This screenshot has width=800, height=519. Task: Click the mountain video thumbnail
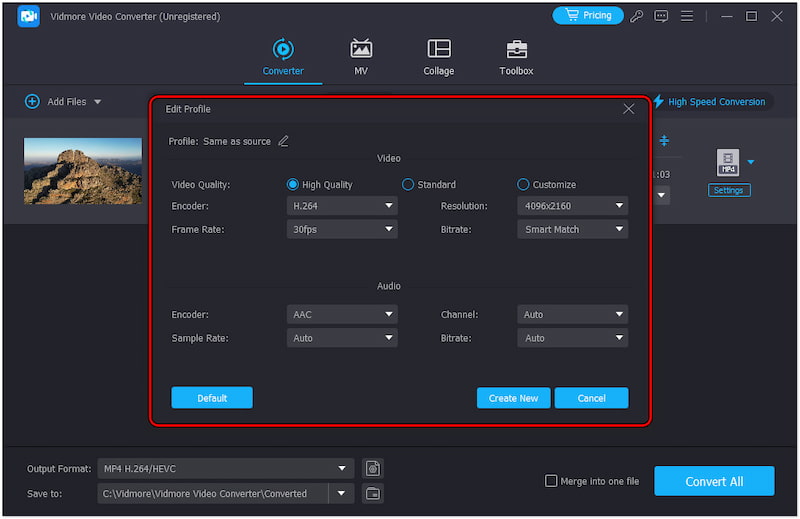coord(83,171)
